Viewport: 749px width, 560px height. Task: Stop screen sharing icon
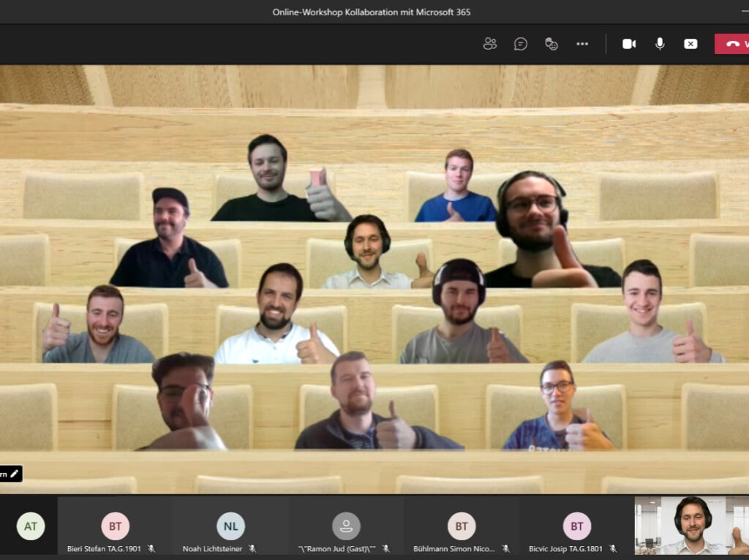click(690, 44)
